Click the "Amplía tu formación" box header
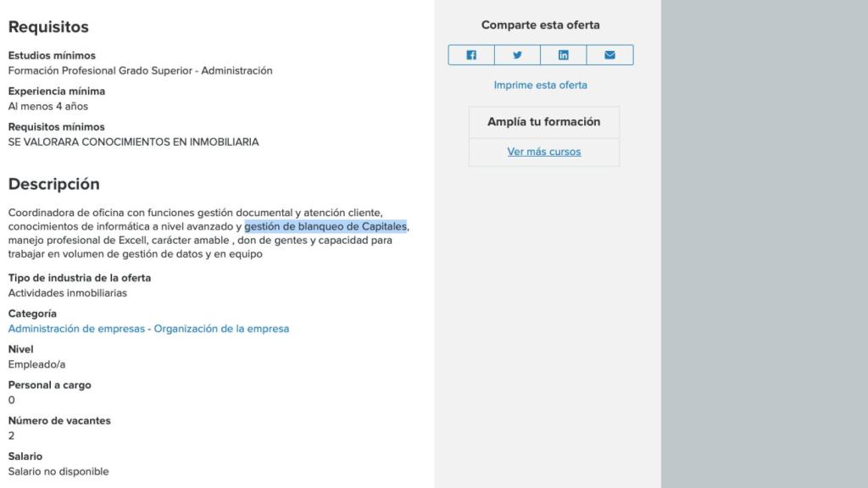This screenshot has width=868, height=488. point(543,122)
